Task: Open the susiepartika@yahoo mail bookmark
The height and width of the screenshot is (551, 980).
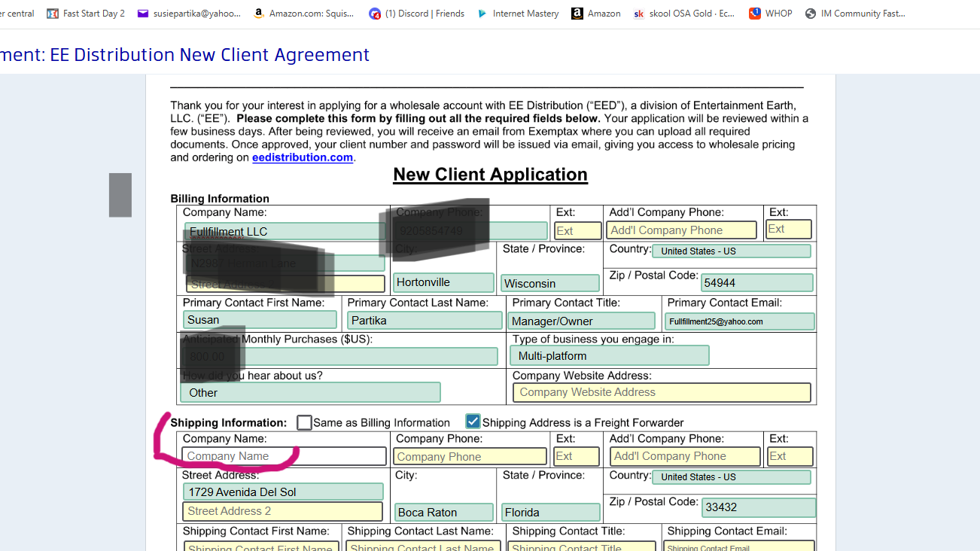Action: pyautogui.click(x=189, y=14)
